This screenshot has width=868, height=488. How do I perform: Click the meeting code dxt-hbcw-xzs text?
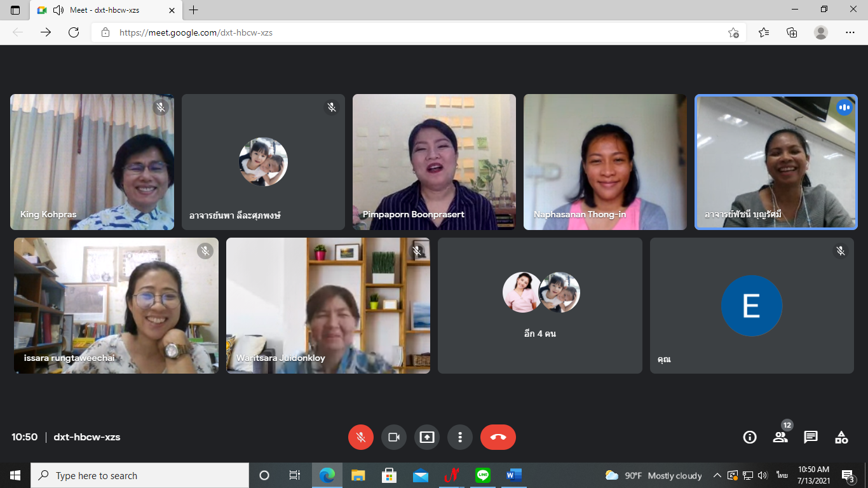pos(87,437)
